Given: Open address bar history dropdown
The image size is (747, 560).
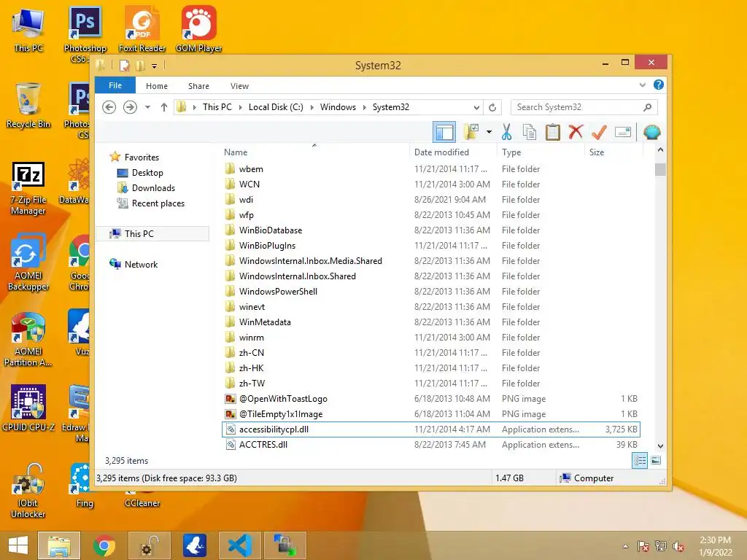Looking at the screenshot, I should point(476,107).
